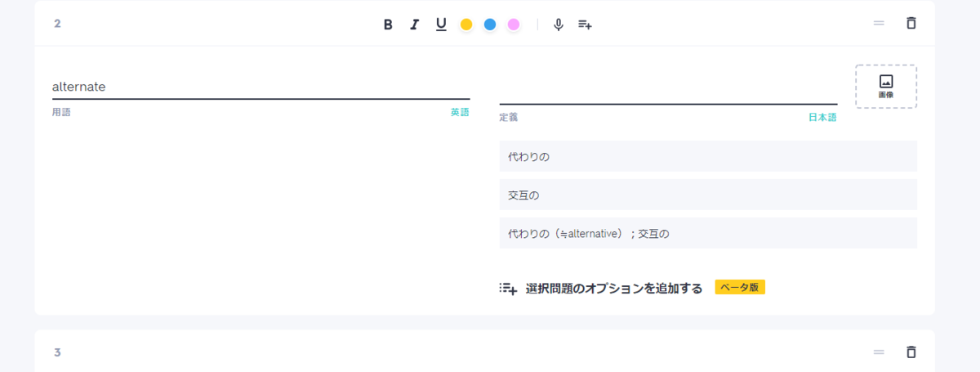Delete card 2 with trash icon
This screenshot has width=980, height=372.
[911, 23]
